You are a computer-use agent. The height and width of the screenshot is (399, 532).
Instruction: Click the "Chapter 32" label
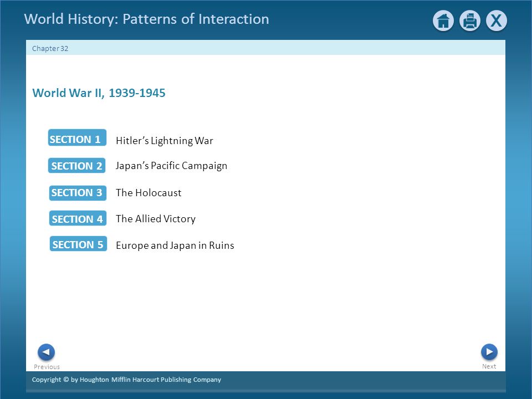[x=50, y=49]
